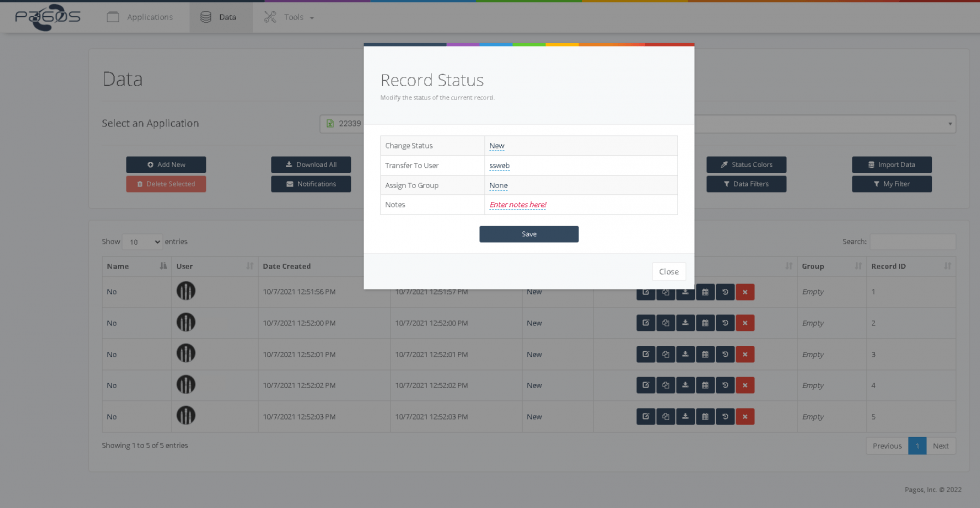Click the edit icon for record 2
Viewport: 980px width, 508px height.
[646, 323]
